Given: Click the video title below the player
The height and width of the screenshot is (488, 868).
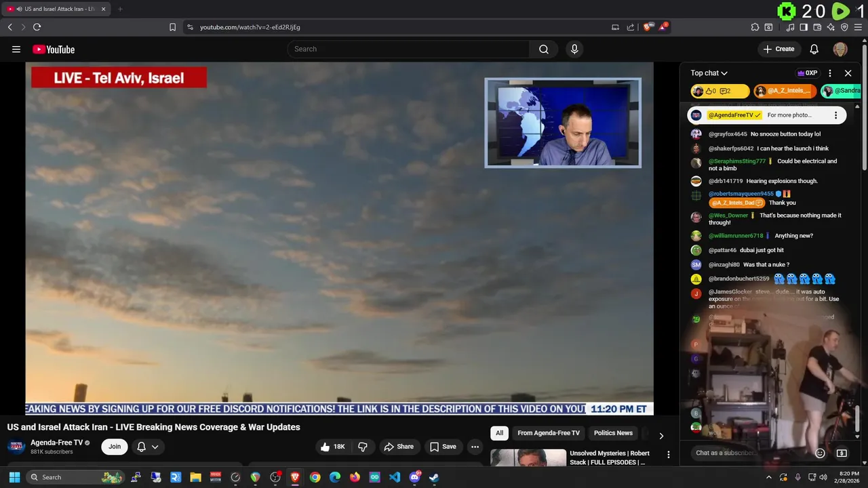Looking at the screenshot, I should click(154, 427).
